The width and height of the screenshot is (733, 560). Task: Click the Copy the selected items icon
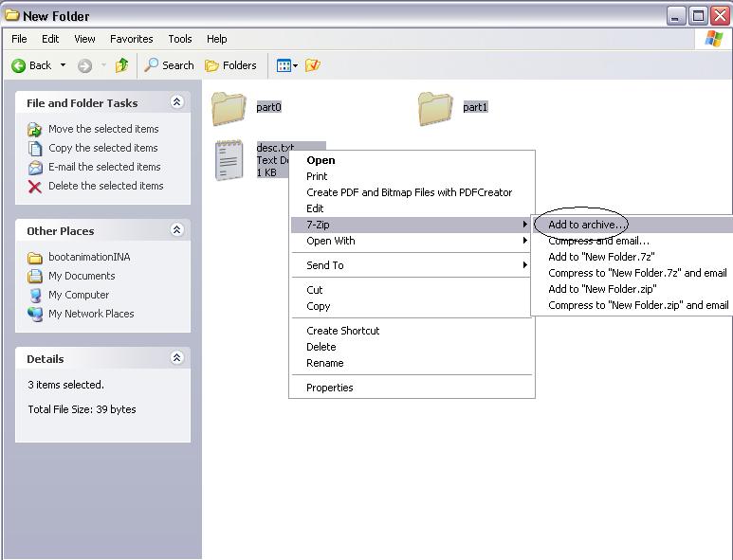tap(34, 148)
